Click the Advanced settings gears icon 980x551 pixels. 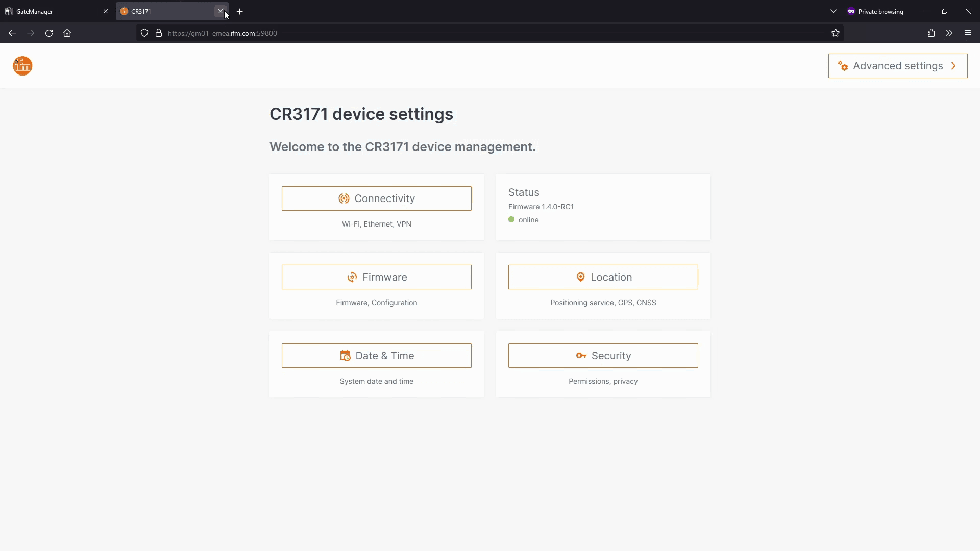(x=843, y=66)
